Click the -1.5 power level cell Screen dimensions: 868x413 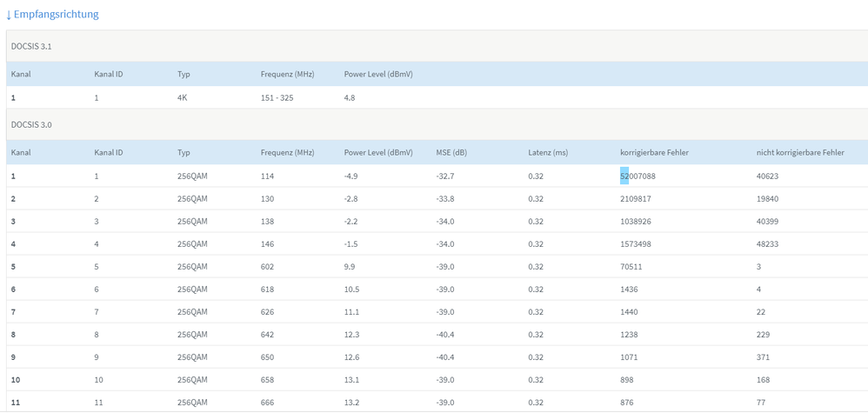(351, 244)
